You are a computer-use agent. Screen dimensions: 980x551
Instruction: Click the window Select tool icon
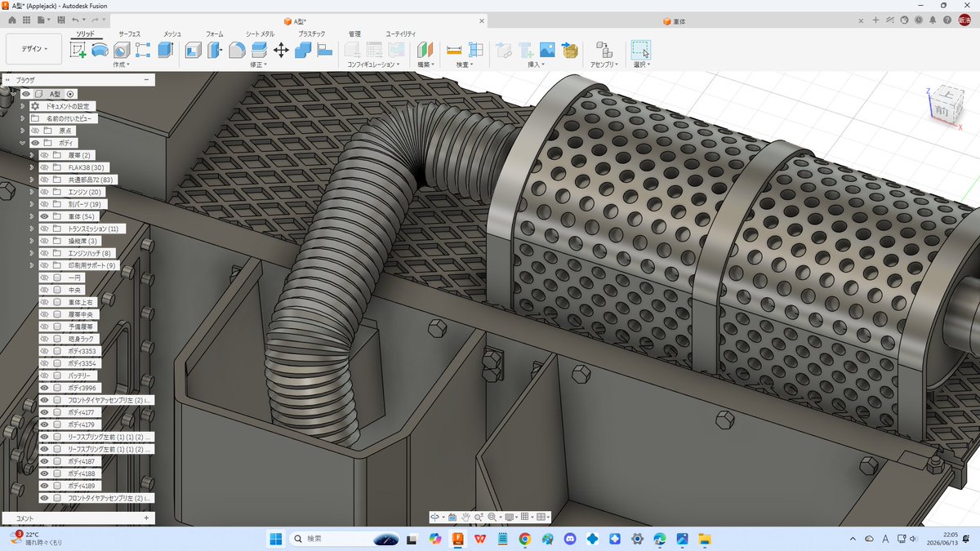coord(641,50)
